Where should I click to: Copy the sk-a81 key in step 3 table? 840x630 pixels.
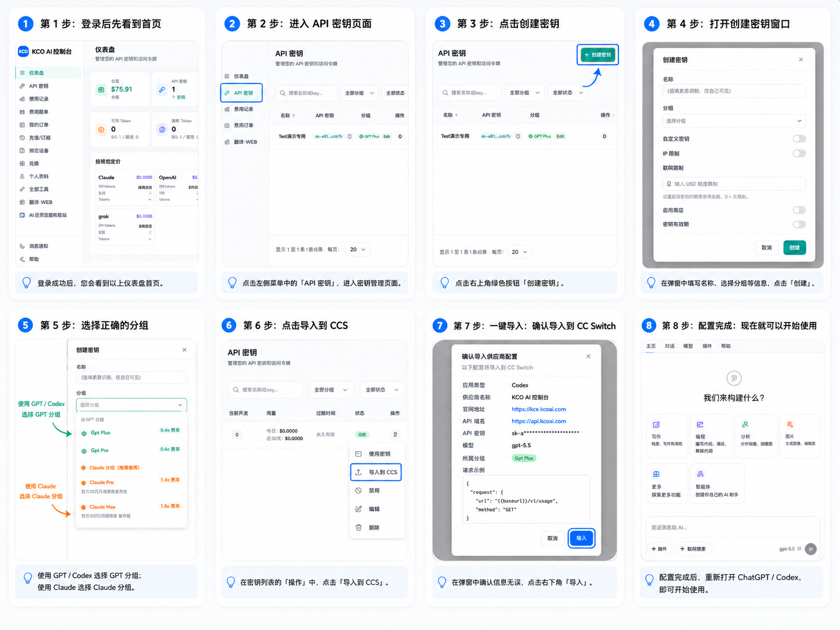pyautogui.click(x=518, y=136)
